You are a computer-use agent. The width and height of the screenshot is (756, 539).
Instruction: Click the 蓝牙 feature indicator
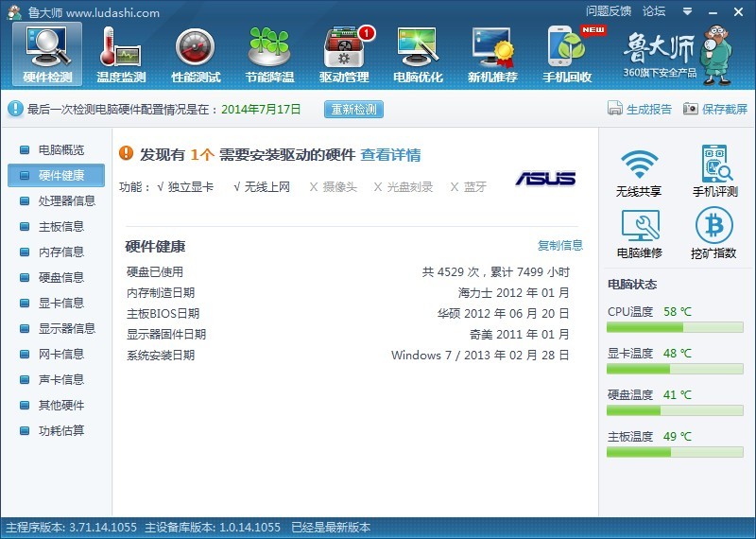coord(468,186)
